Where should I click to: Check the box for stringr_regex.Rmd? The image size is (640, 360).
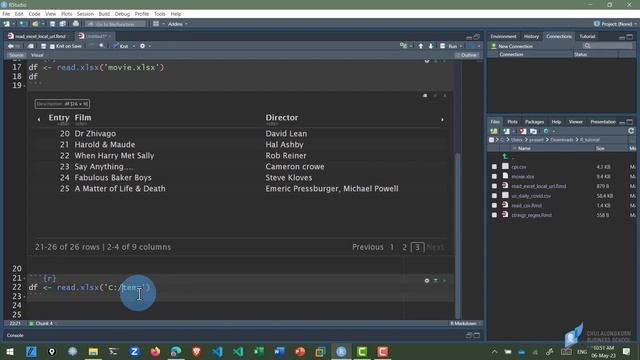(494, 215)
